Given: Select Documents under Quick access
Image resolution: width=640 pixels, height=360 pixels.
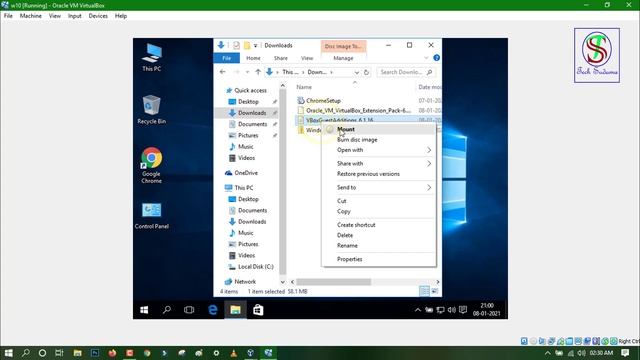Looking at the screenshot, I should click(x=252, y=124).
